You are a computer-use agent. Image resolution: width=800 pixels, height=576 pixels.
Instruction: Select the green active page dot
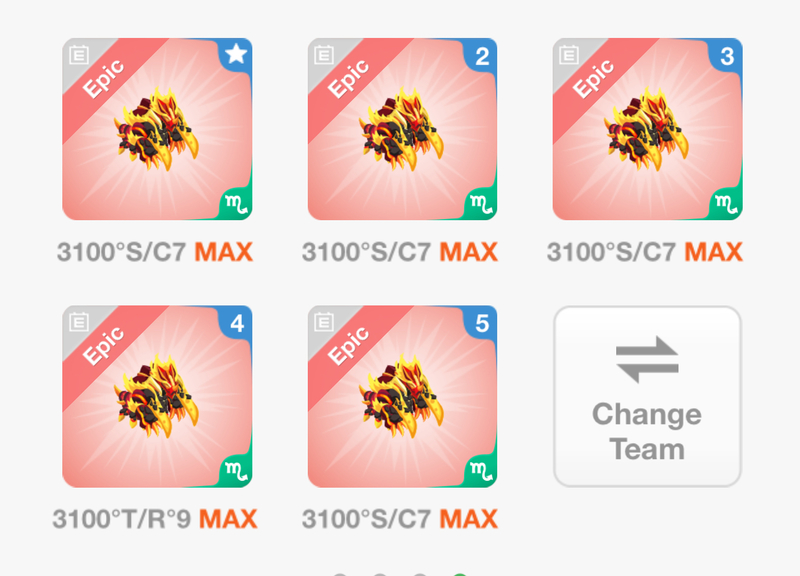(x=460, y=574)
